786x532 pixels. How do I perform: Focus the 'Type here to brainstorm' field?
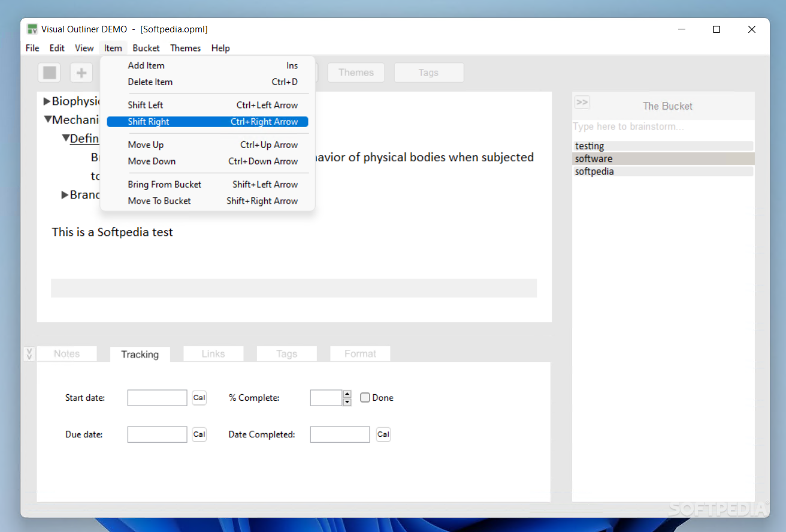663,126
